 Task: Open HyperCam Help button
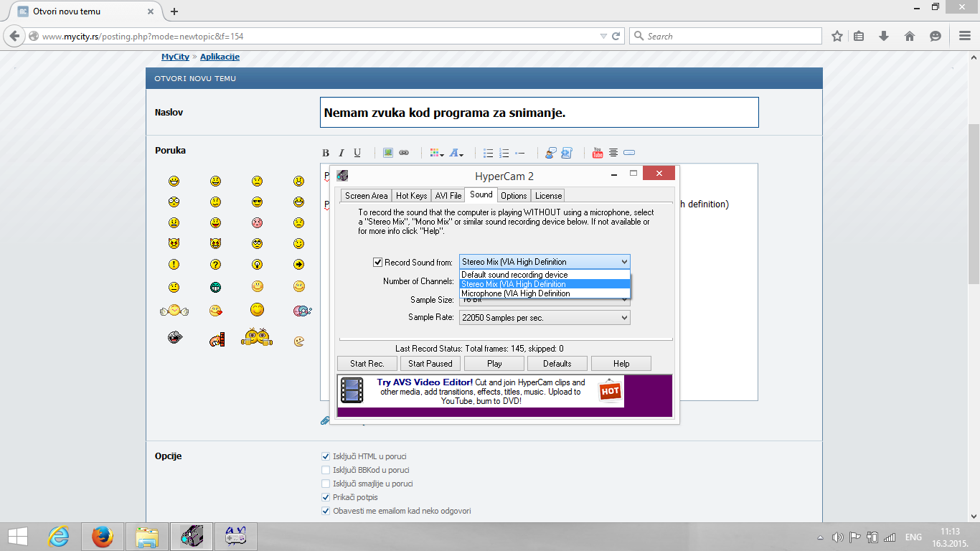[621, 364]
